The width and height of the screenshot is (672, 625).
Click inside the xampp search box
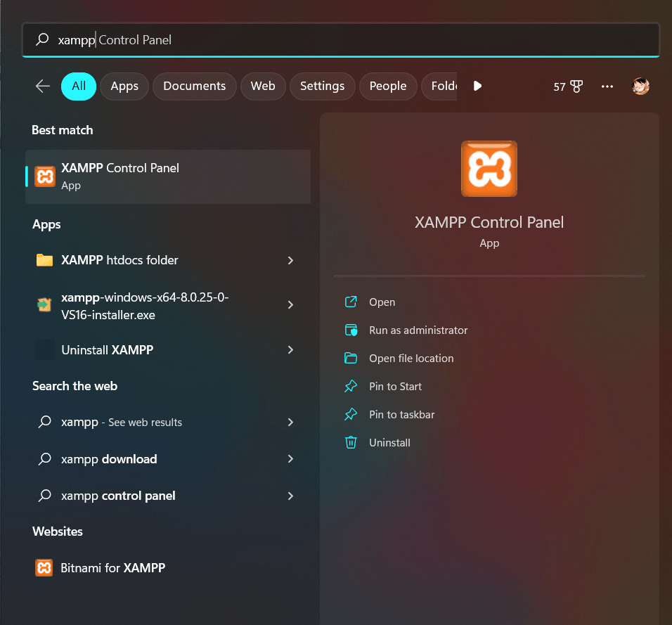pyautogui.click(x=341, y=40)
